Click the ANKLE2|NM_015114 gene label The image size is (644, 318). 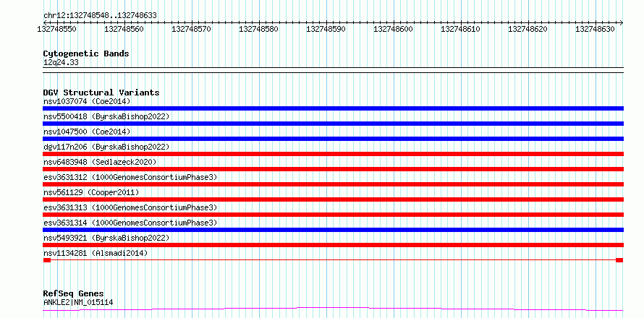tap(78, 302)
